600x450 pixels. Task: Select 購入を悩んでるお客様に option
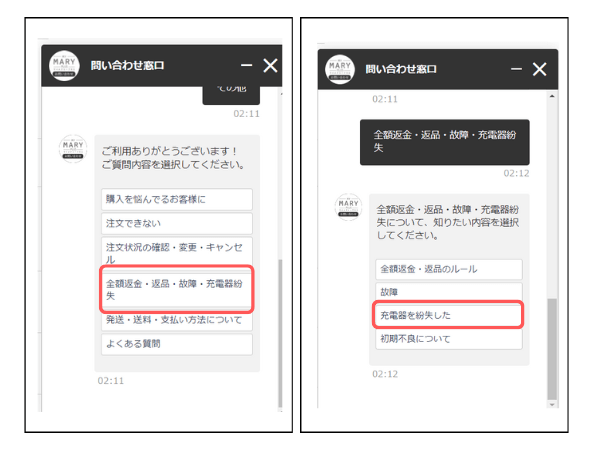tap(176, 199)
